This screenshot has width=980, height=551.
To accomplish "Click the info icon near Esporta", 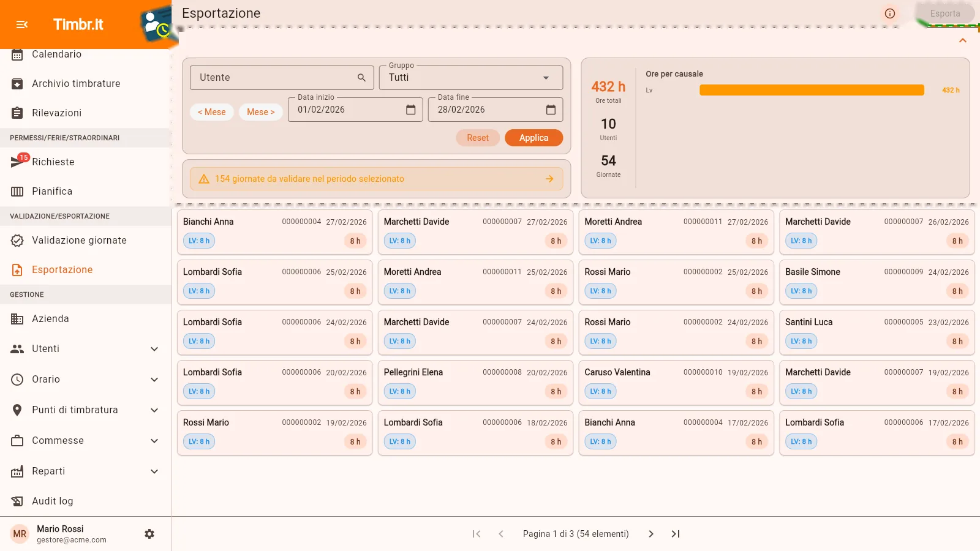I will tap(890, 13).
